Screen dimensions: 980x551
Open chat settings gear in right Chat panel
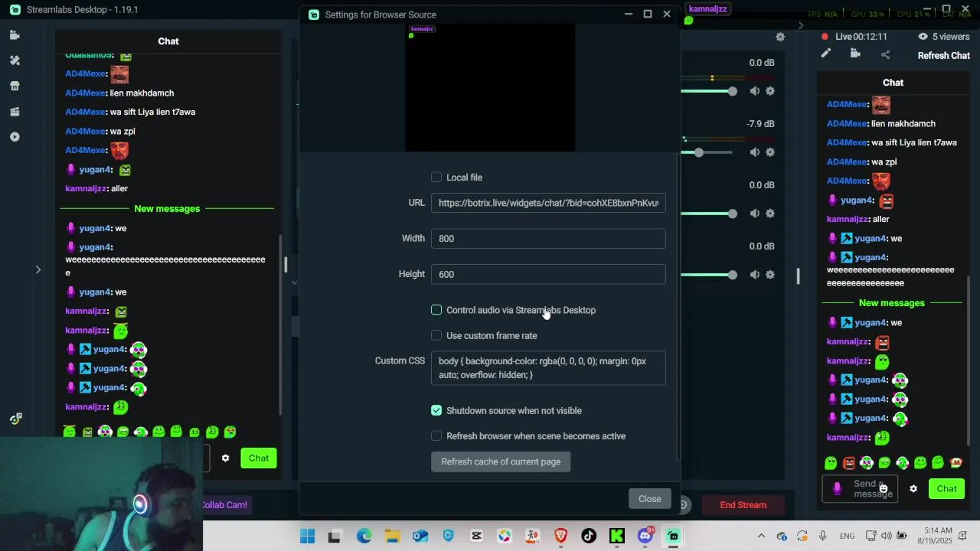(913, 489)
